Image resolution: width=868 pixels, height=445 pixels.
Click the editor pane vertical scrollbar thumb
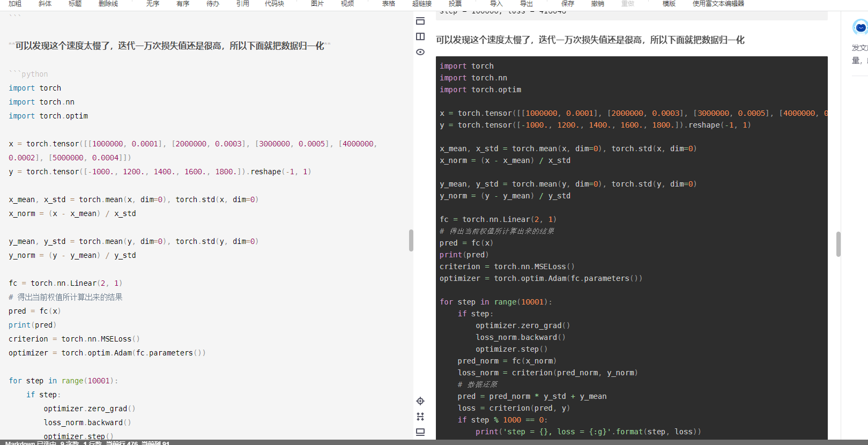pyautogui.click(x=411, y=240)
